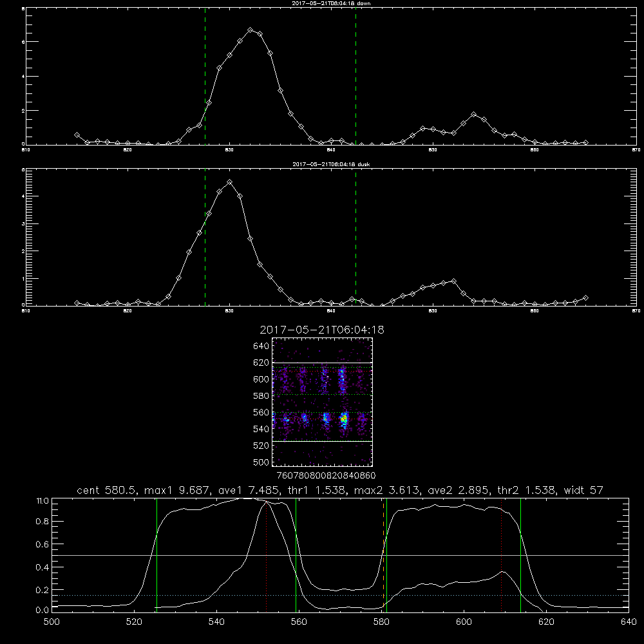Click the 'ave2 2.895' value
The image size is (644, 644).
tap(459, 490)
